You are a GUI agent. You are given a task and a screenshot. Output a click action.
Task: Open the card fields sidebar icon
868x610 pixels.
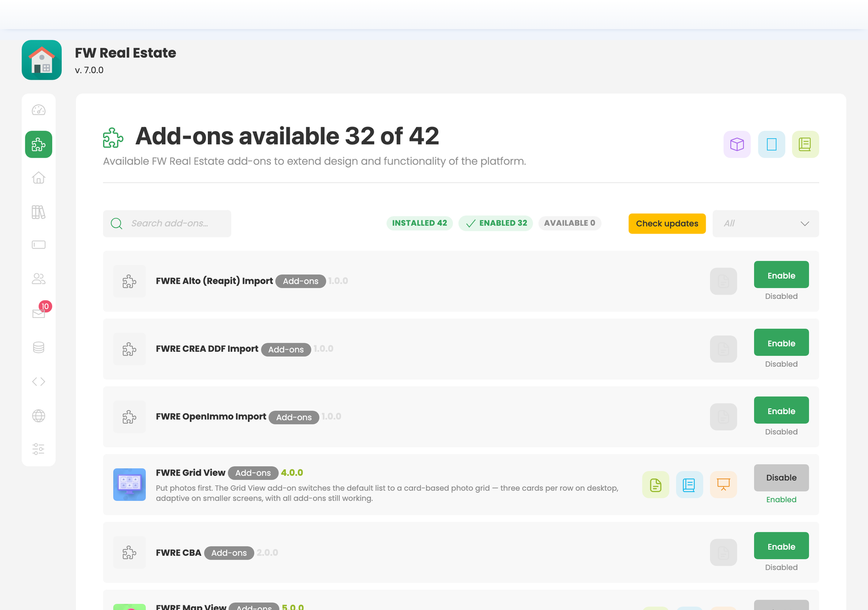click(39, 245)
